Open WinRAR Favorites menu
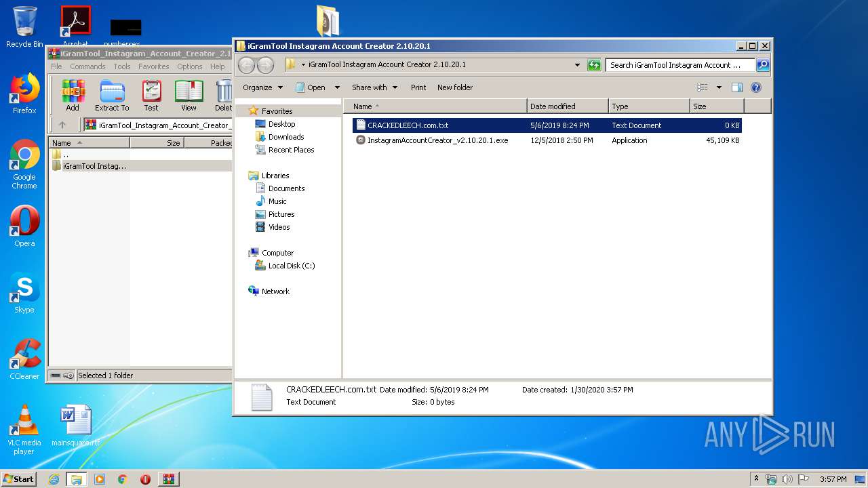868x488 pixels. (x=154, y=66)
